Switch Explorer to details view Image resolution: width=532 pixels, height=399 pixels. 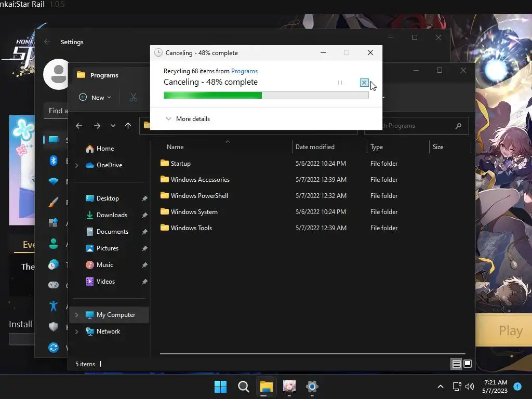(456, 364)
